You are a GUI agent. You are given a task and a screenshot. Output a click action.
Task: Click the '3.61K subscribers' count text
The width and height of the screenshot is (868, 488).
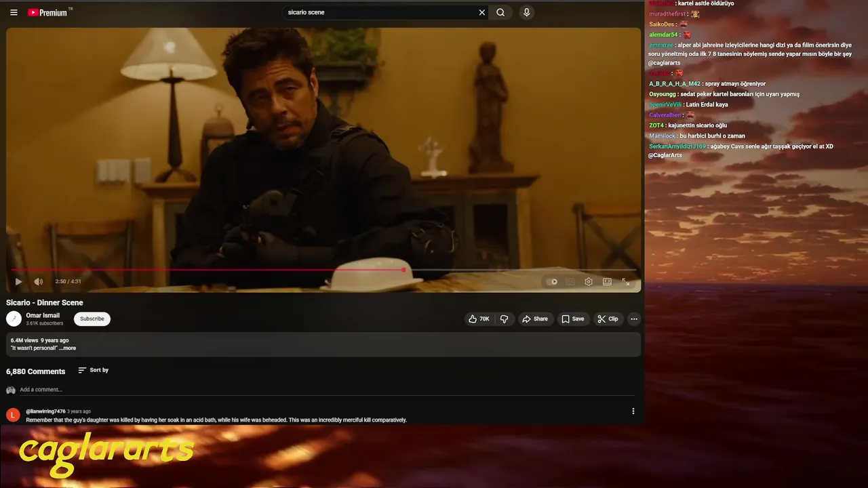click(44, 323)
